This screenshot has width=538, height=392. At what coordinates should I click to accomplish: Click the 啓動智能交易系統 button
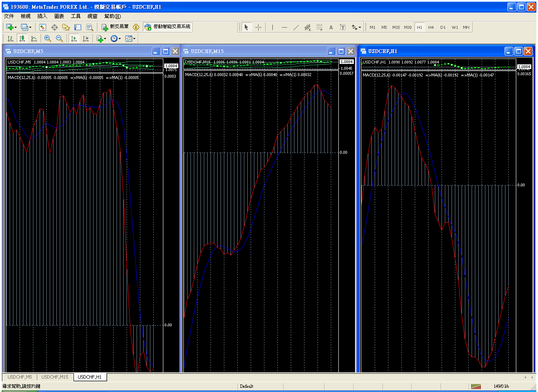[x=167, y=27]
